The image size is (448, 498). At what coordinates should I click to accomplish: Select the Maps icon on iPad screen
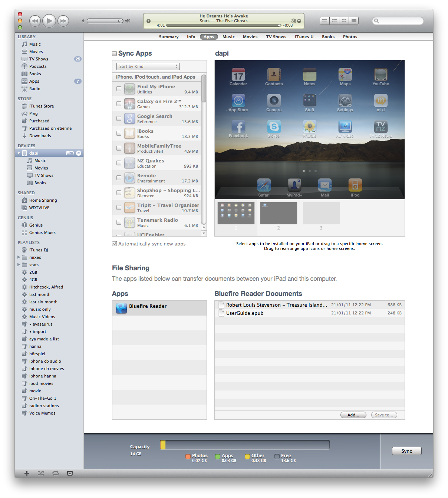345,77
